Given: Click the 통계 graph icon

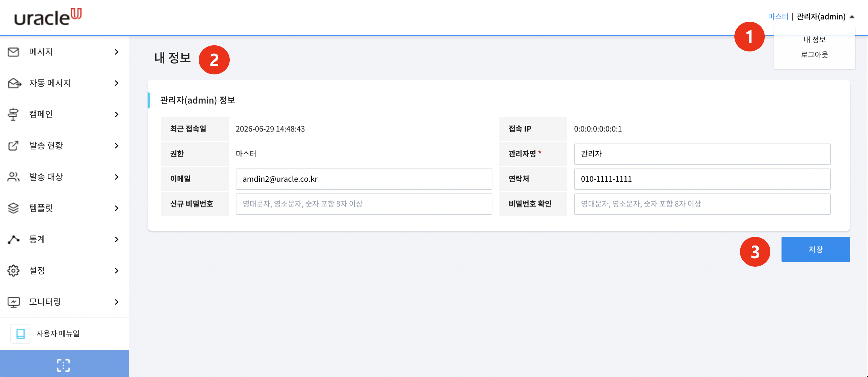Looking at the screenshot, I should pos(13,239).
